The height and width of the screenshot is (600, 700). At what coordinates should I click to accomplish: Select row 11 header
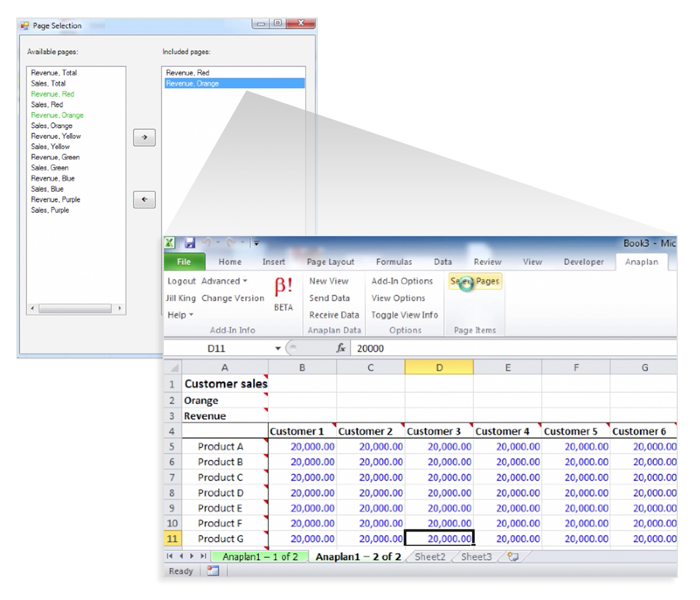tap(173, 539)
